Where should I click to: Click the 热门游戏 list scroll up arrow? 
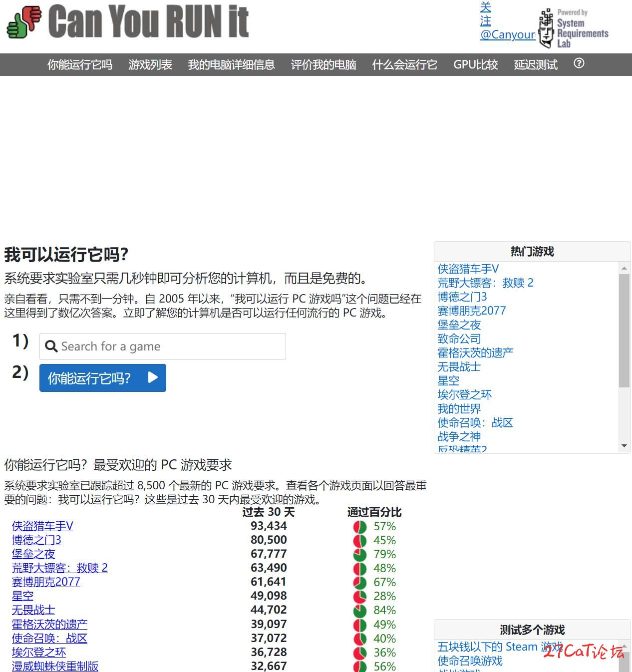(x=624, y=268)
